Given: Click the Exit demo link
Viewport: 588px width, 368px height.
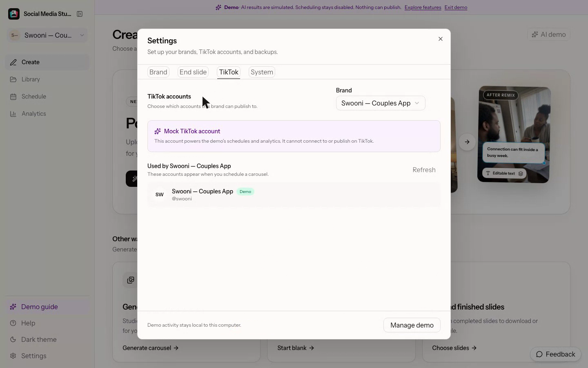Looking at the screenshot, I should point(456,7).
